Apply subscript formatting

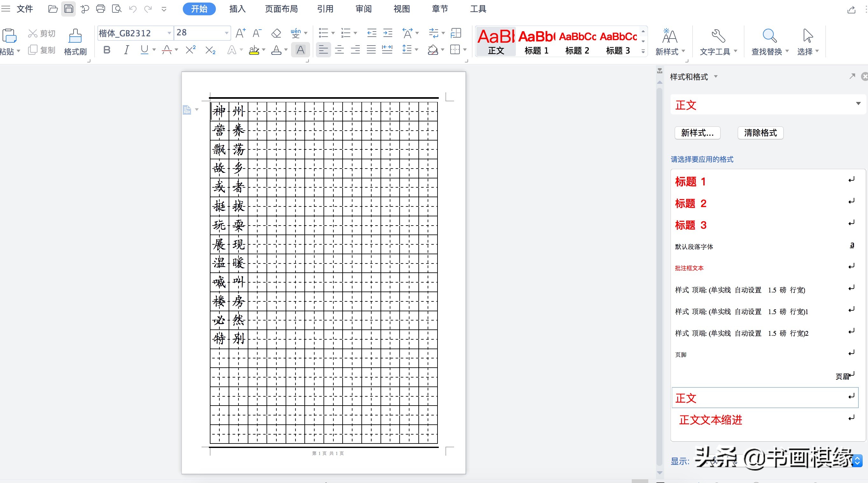(x=210, y=50)
